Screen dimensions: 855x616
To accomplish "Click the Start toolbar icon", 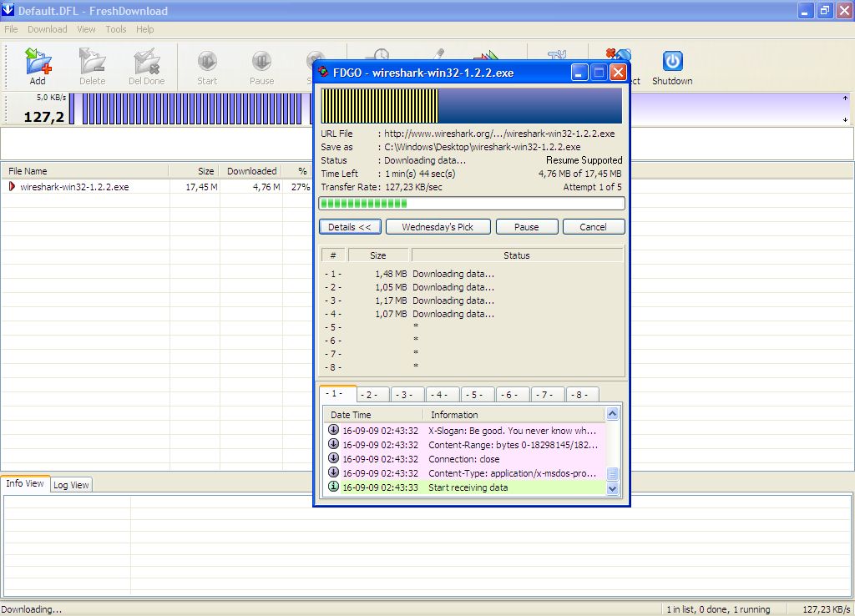I will (x=207, y=67).
